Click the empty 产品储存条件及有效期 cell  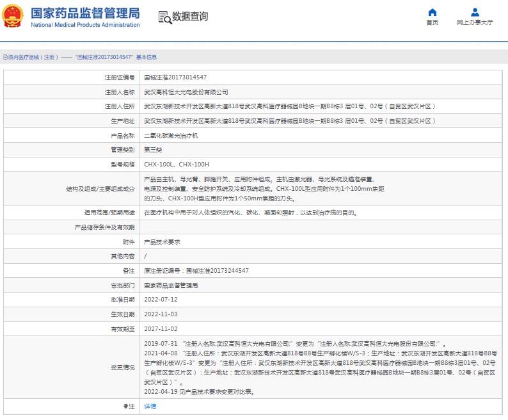pos(321,227)
